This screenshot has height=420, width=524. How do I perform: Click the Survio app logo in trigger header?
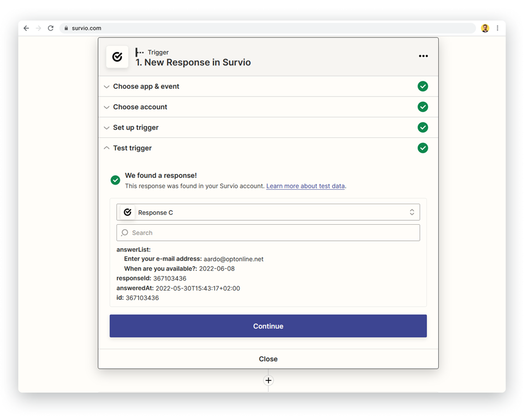[x=117, y=57]
